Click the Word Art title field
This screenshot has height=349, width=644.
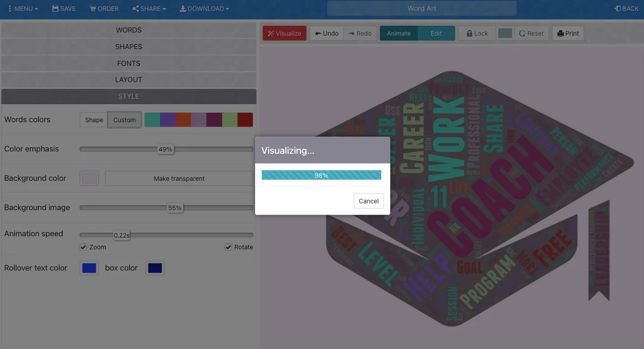[x=421, y=8]
